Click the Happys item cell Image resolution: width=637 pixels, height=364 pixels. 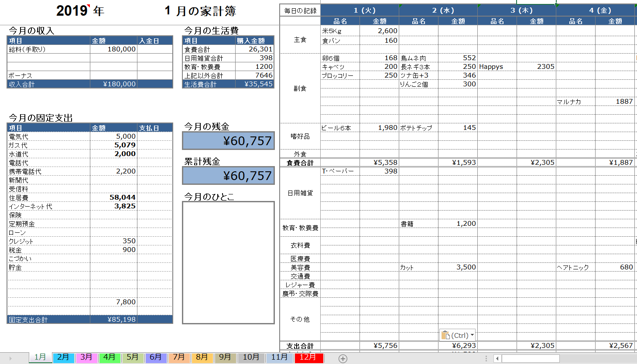(497, 67)
